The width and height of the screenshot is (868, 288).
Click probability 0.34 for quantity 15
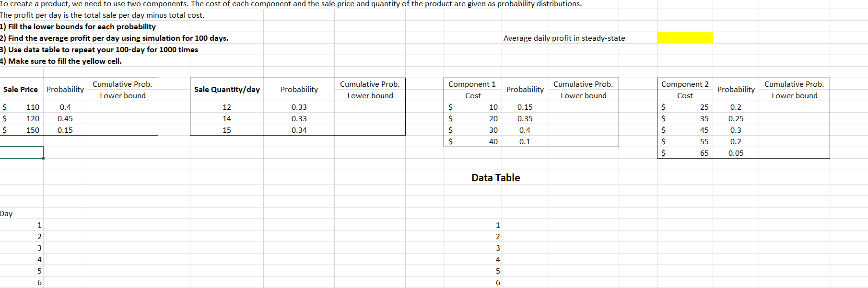[299, 130]
